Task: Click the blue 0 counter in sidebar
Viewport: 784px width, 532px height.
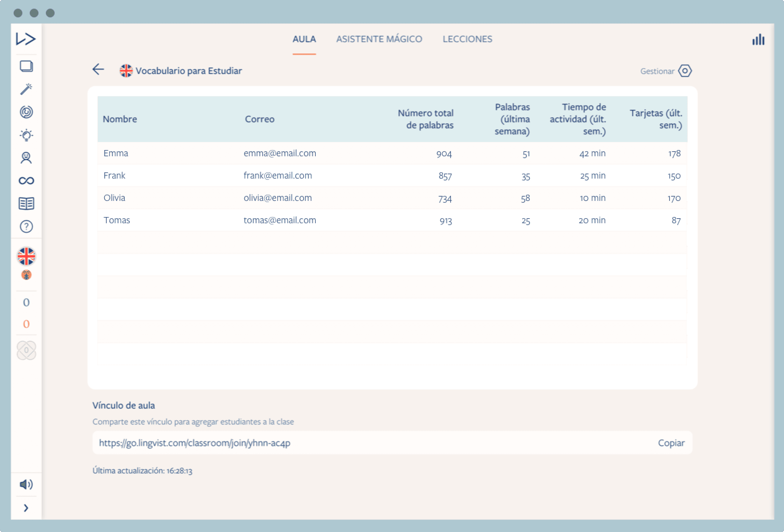Action: click(x=26, y=302)
